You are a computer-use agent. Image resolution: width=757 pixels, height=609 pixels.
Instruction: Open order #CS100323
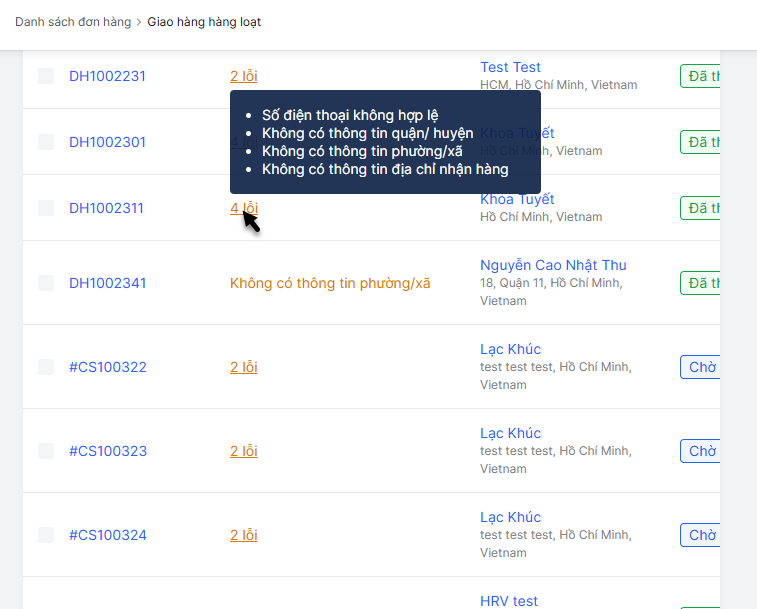pos(108,451)
